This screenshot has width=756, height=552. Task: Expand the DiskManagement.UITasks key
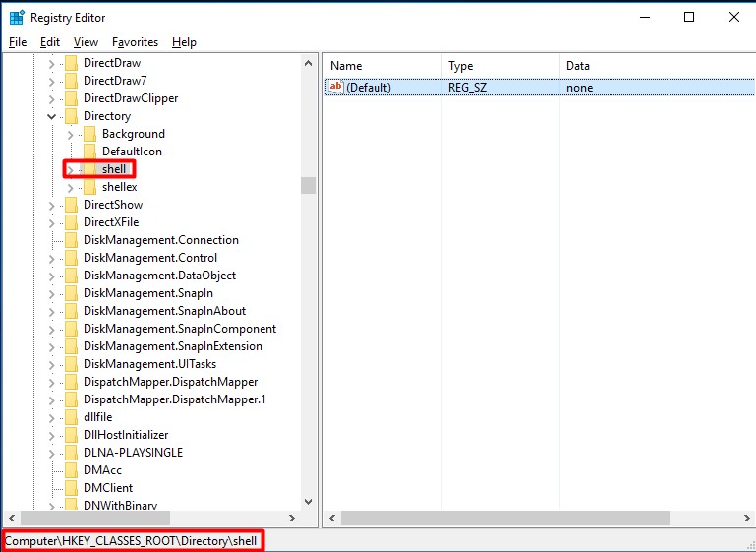[x=51, y=364]
